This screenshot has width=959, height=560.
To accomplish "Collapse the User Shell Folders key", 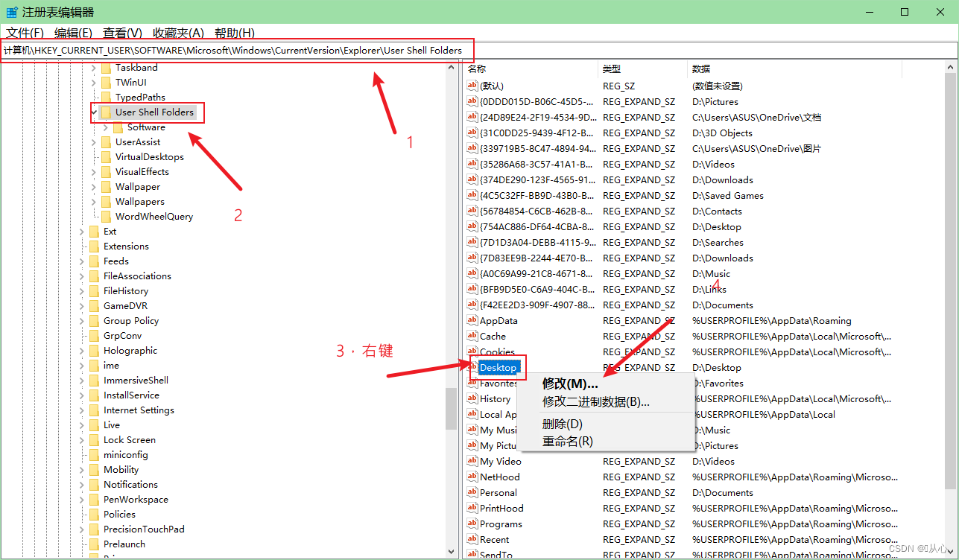I will pyautogui.click(x=94, y=112).
